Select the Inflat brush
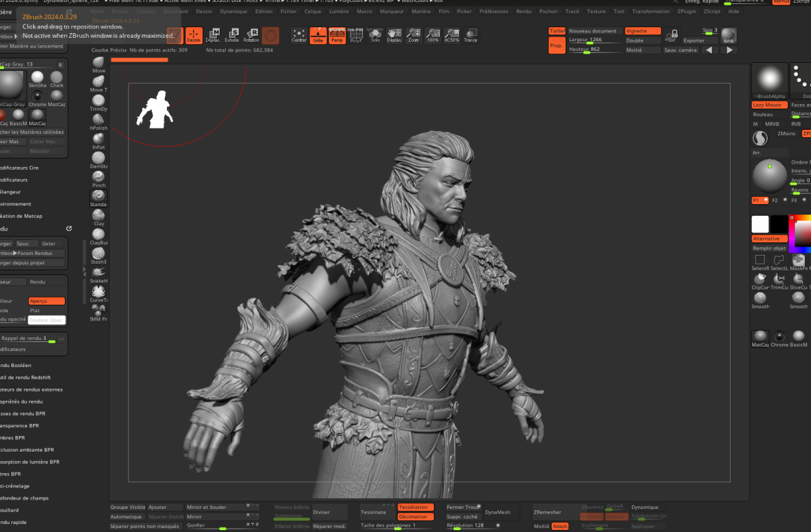 point(99,141)
